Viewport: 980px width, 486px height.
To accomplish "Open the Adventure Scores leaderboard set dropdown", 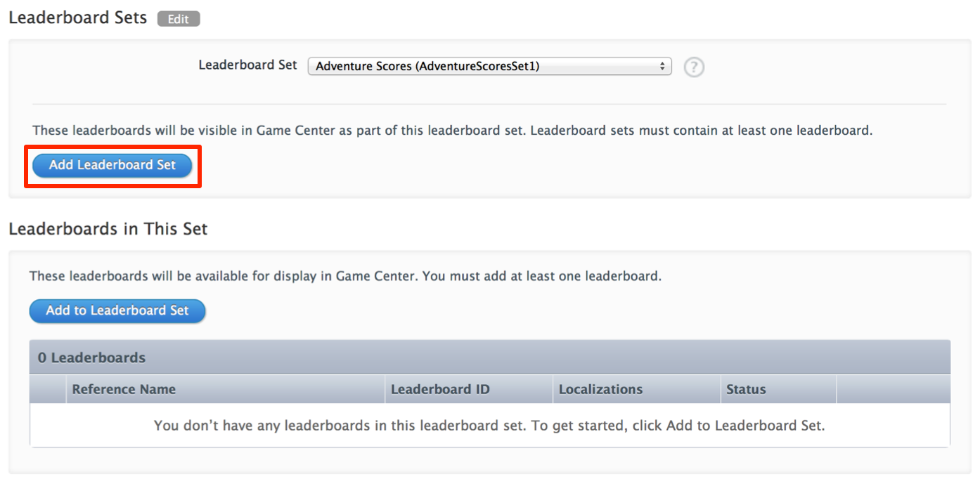I will pyautogui.click(x=489, y=65).
